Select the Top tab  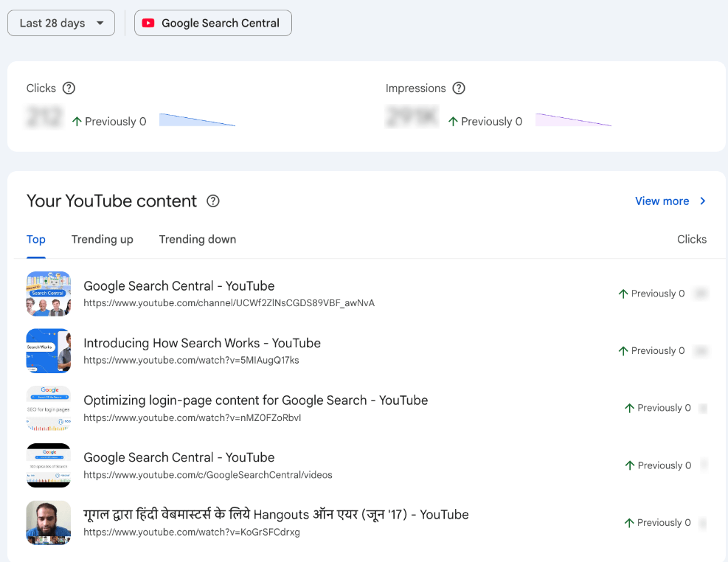point(36,239)
